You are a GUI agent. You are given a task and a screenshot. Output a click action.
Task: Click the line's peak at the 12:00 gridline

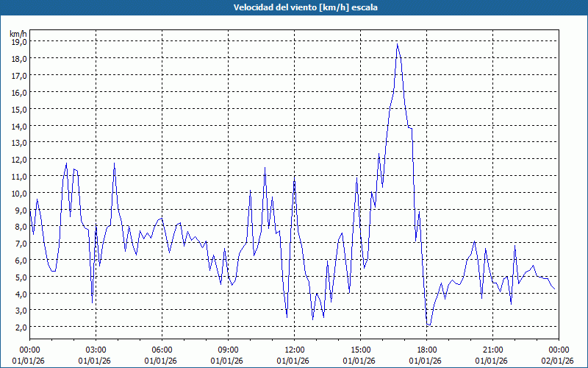point(294,177)
